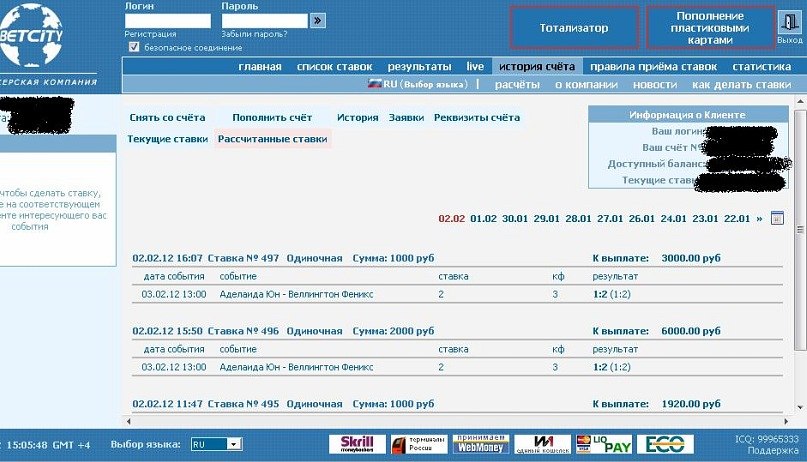
Task: Open правила приёма ставок menu item
Action: click(x=653, y=66)
